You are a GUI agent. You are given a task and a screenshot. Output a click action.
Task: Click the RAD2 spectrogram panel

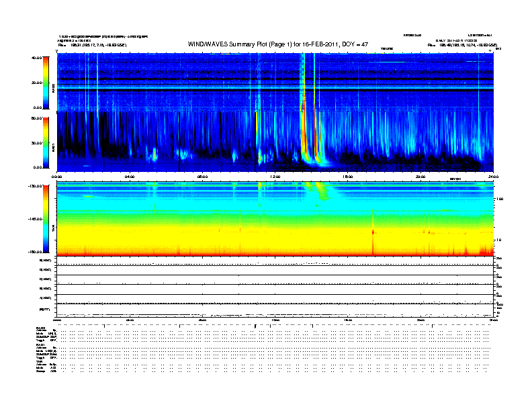pos(275,82)
